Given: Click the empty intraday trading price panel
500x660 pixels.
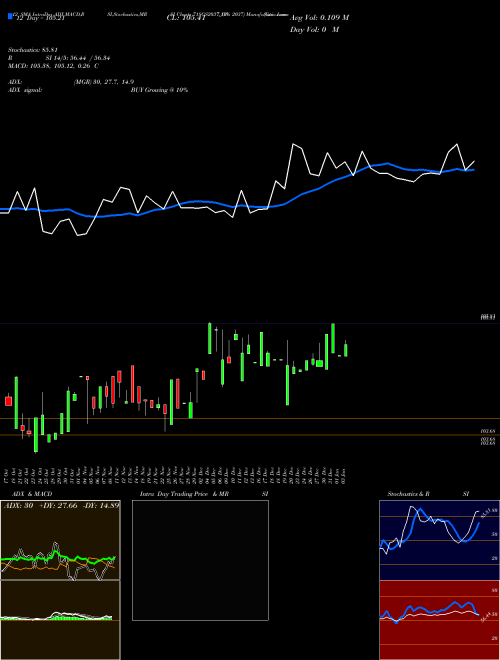Looking at the screenshot, I should [200, 560].
